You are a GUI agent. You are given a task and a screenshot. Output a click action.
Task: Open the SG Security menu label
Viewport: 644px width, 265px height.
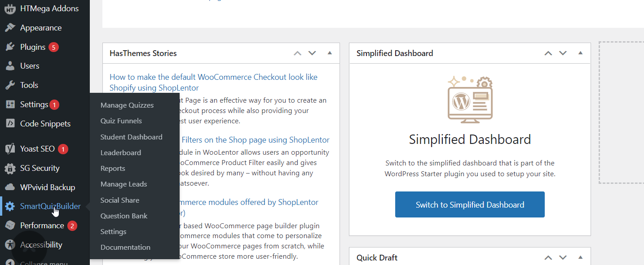tap(40, 168)
